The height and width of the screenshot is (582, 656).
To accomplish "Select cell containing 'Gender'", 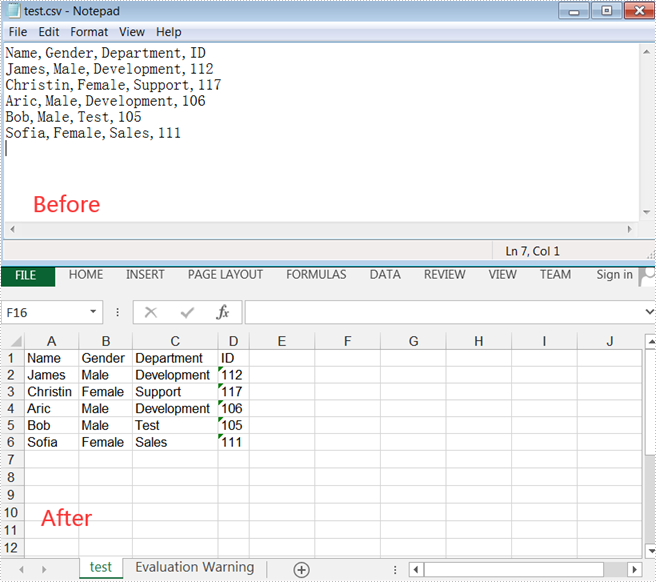I will pyautogui.click(x=105, y=359).
